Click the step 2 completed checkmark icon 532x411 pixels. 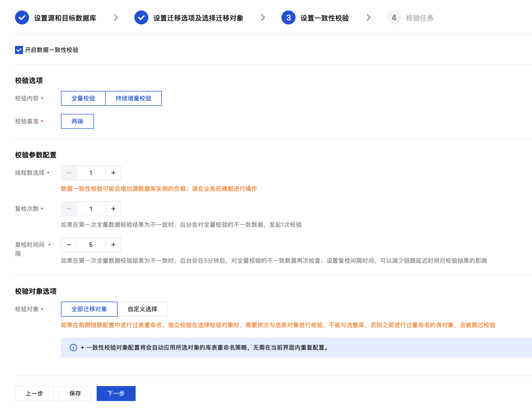click(x=141, y=18)
